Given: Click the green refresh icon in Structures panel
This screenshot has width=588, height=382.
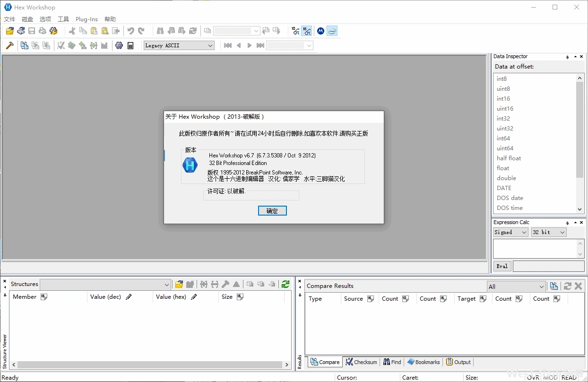Looking at the screenshot, I should [285, 284].
